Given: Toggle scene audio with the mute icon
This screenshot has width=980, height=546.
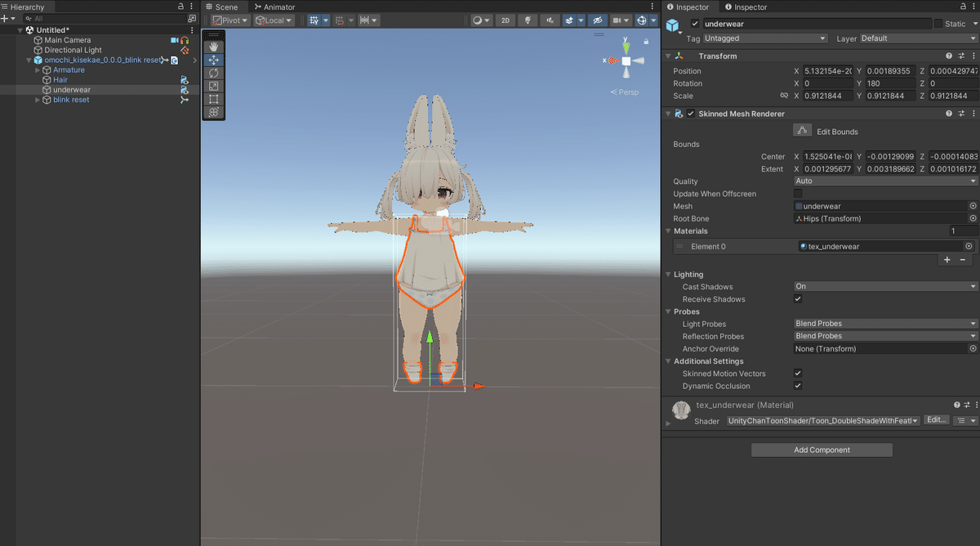Looking at the screenshot, I should (549, 20).
